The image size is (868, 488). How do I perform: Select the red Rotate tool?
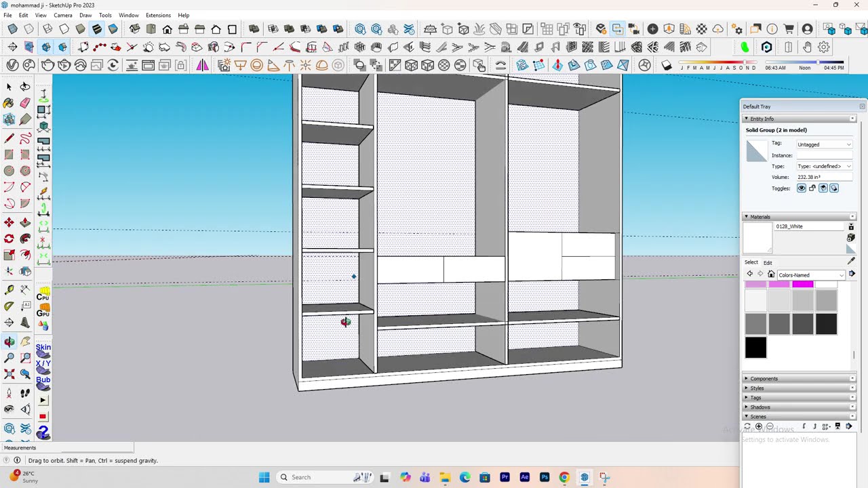pos(9,239)
